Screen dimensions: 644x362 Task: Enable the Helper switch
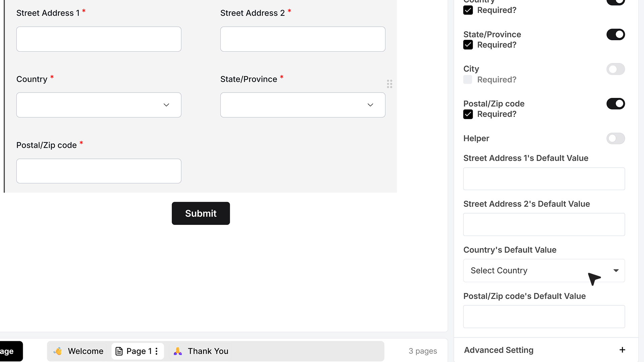(x=615, y=138)
